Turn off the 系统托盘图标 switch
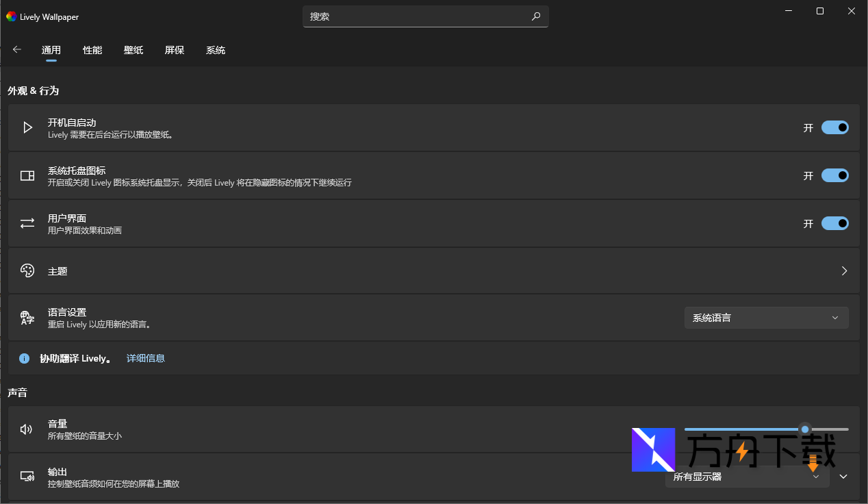This screenshot has width=868, height=504. pyautogui.click(x=834, y=176)
